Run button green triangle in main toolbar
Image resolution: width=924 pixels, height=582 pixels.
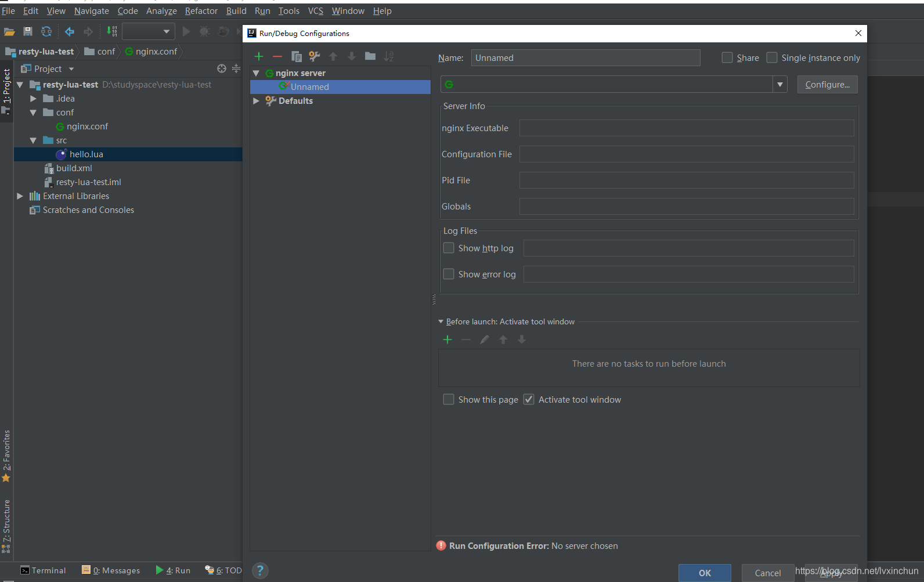click(186, 31)
